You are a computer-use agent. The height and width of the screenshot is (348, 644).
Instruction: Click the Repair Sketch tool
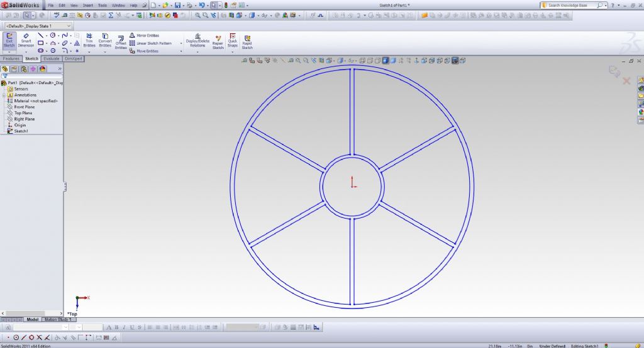tap(218, 42)
